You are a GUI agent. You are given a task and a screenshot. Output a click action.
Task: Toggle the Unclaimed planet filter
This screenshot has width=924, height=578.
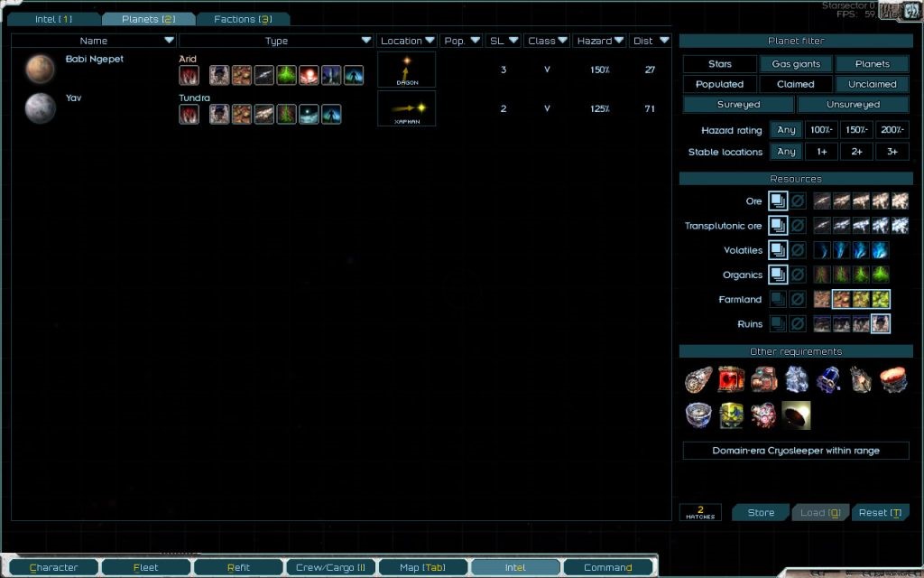point(873,84)
